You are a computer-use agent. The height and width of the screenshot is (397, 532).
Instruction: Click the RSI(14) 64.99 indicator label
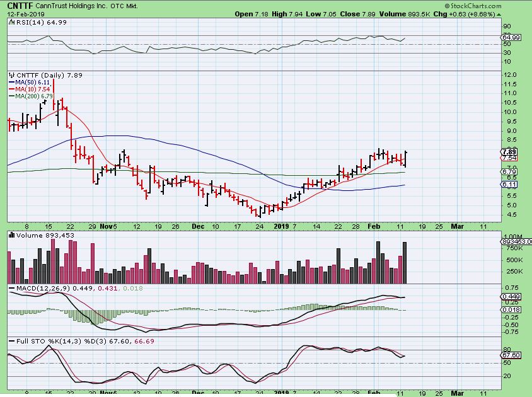click(41, 22)
